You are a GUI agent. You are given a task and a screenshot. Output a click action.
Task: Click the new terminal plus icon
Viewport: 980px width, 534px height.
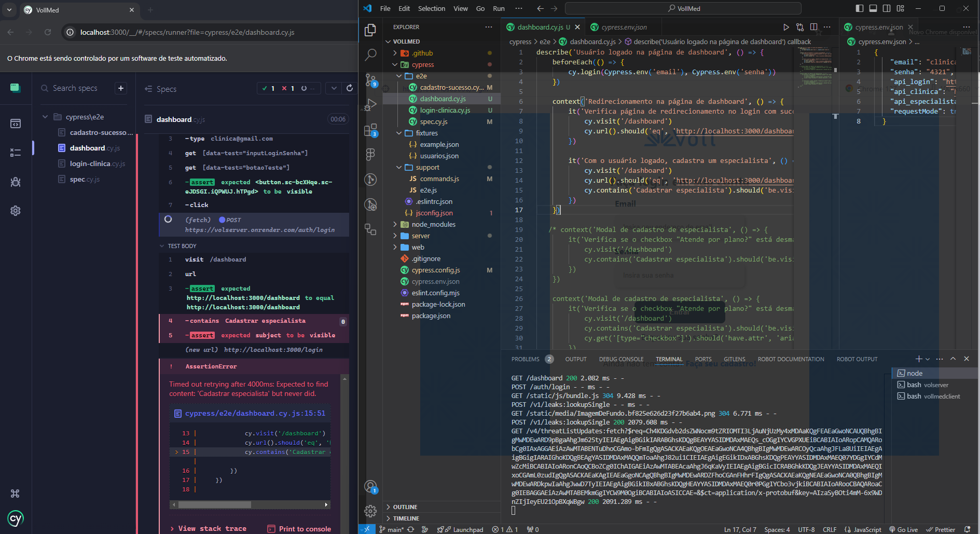918,359
